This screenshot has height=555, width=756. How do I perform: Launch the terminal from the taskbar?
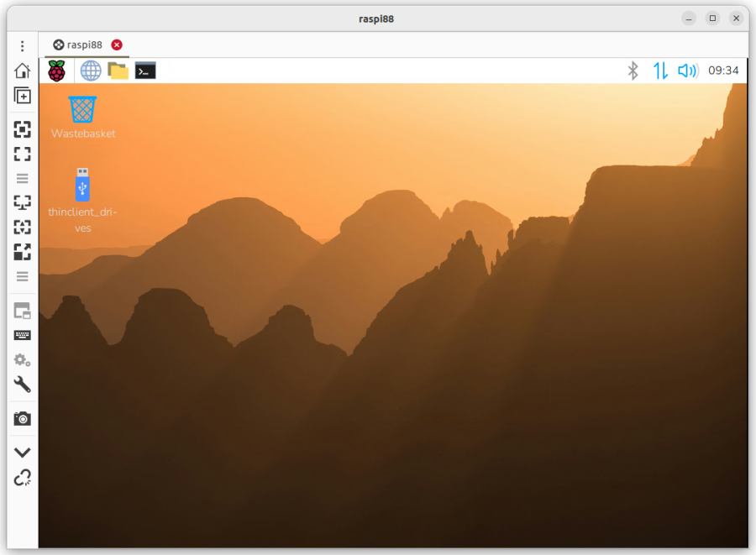click(143, 71)
